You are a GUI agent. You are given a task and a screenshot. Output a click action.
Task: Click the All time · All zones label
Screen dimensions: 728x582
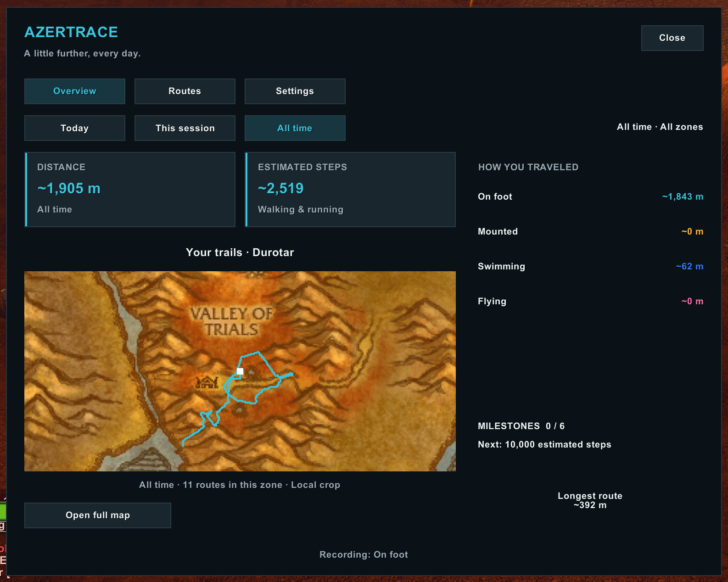660,127
